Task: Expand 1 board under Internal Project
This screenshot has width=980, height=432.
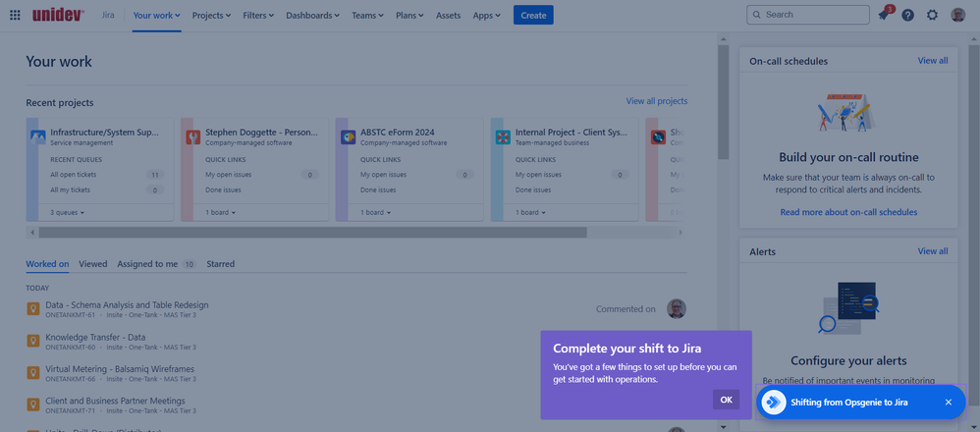Action: [532, 212]
